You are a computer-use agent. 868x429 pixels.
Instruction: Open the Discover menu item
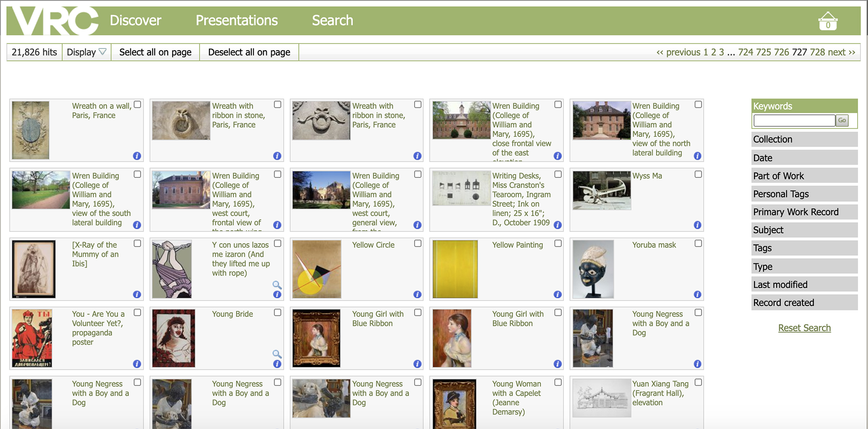click(x=135, y=20)
